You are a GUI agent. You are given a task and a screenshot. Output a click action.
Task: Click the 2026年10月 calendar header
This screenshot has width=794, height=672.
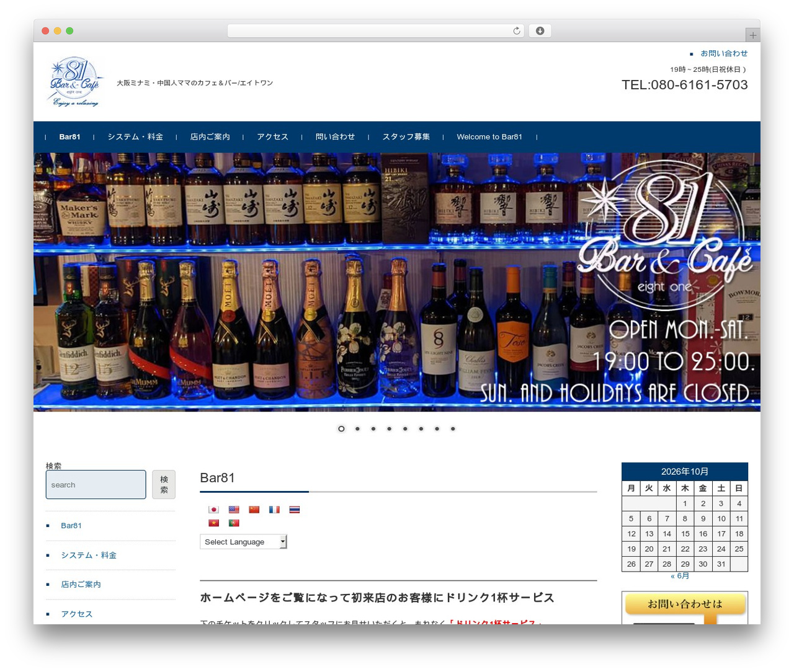(x=685, y=472)
